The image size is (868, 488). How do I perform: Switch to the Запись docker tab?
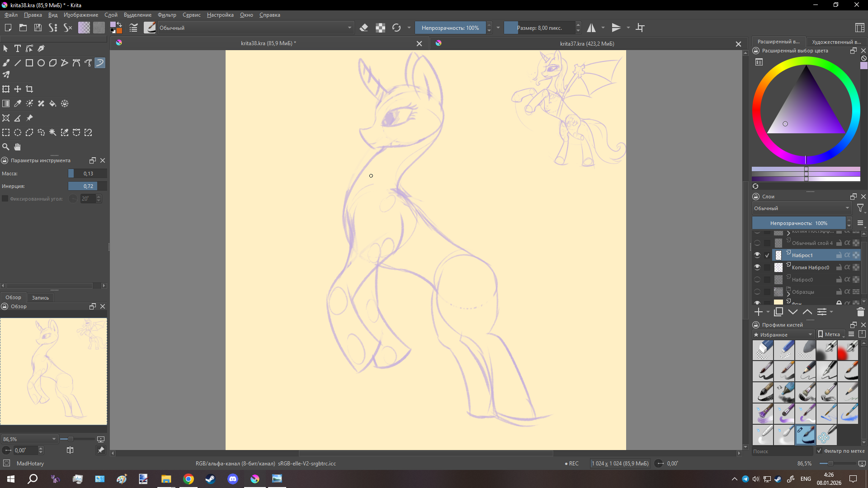tap(40, 298)
